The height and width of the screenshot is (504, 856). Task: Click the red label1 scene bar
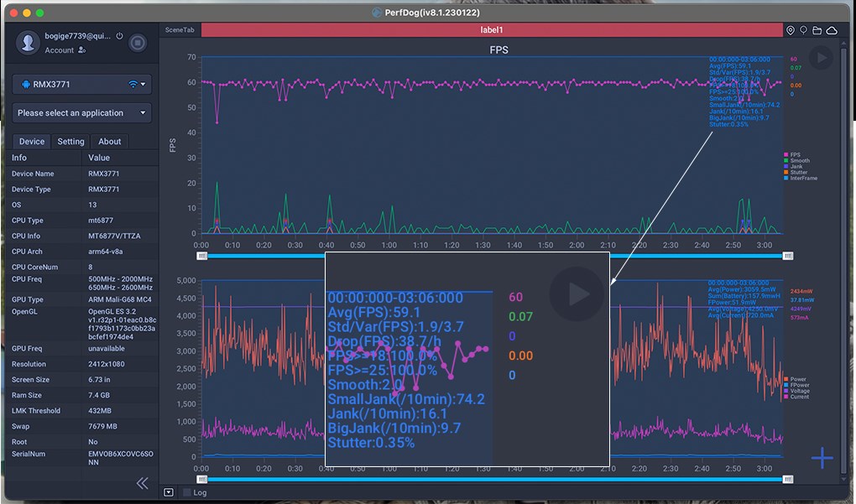[491, 30]
